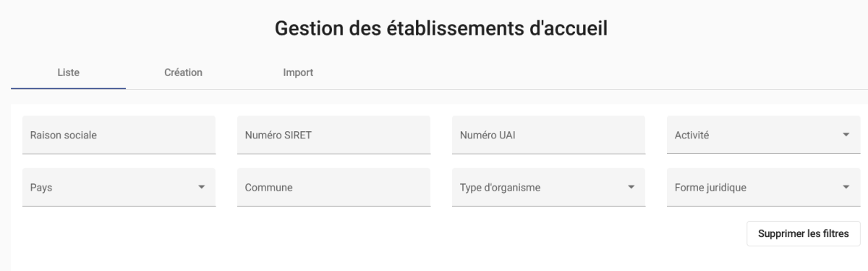Switch to the Liste tab
Viewport: 868px width, 271px height.
click(68, 72)
